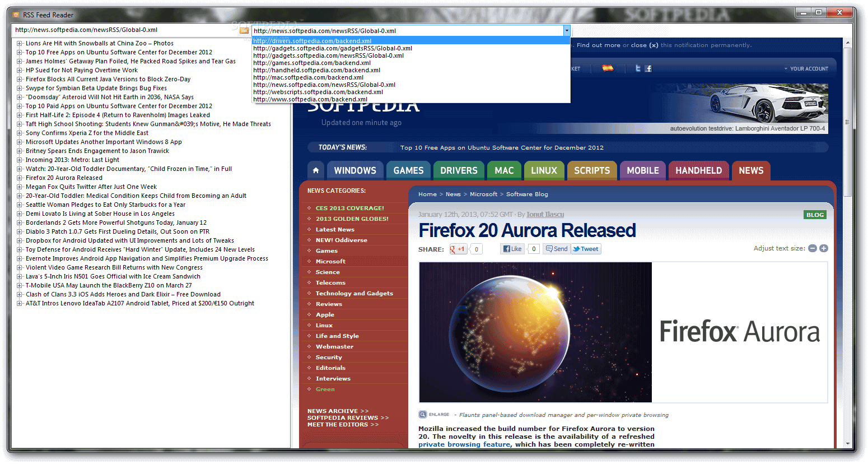Click the Enlarge magnifier icon under the image
Image resolution: width=868 pixels, height=464 pixels.
pos(423,415)
